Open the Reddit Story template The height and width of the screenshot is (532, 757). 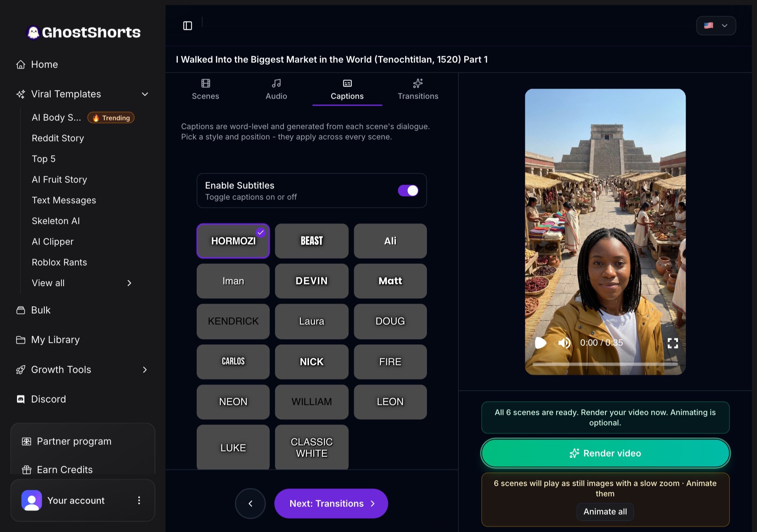[58, 138]
